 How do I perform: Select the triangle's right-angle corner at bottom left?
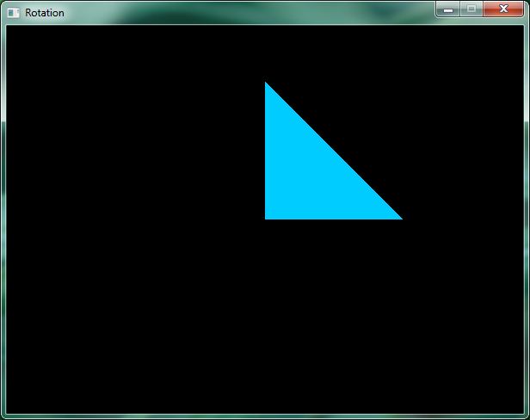268,217
